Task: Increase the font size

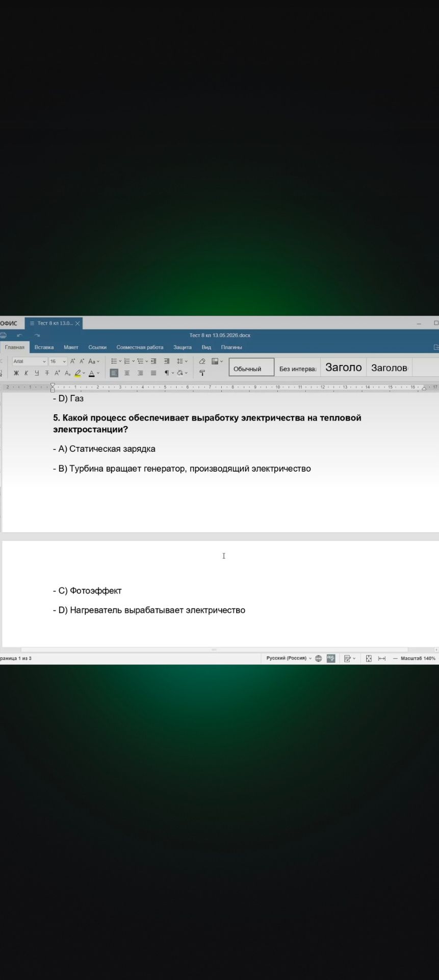Action: (72, 361)
